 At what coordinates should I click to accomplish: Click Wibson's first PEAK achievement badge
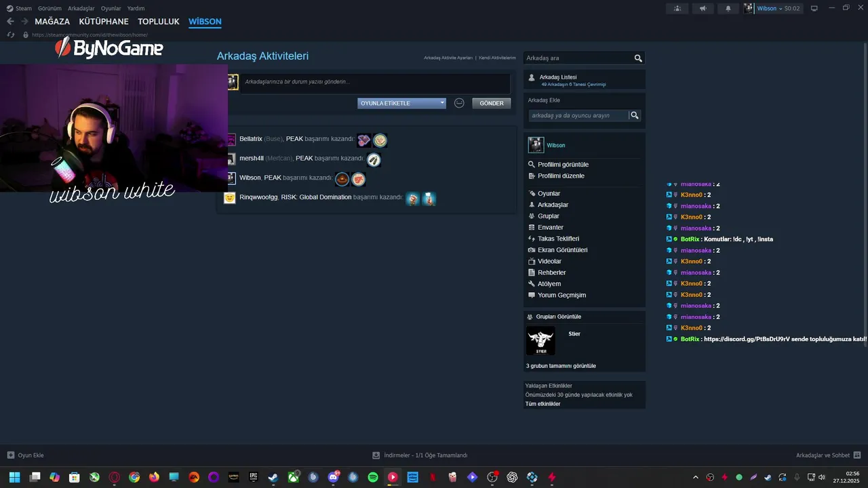[x=342, y=179]
